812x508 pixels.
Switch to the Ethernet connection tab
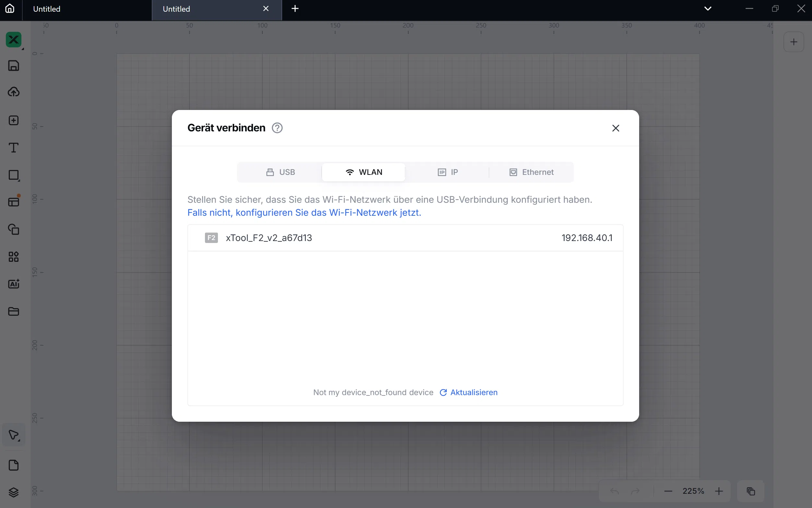pos(531,172)
